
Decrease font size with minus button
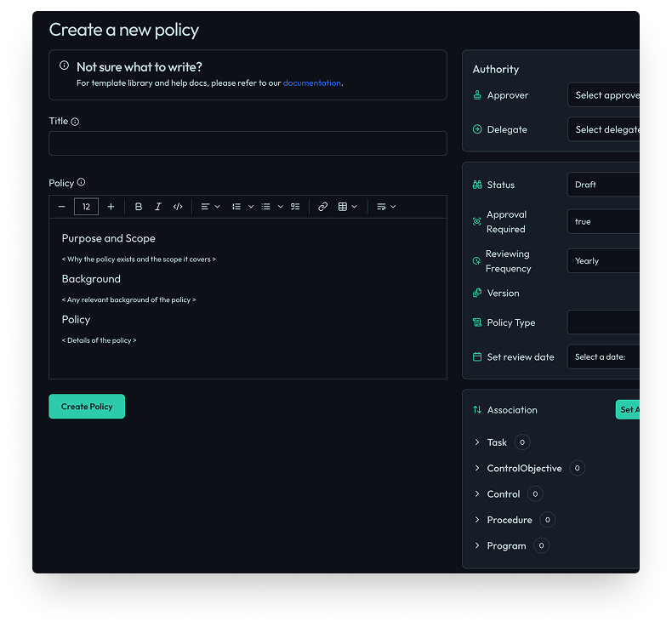(61, 207)
